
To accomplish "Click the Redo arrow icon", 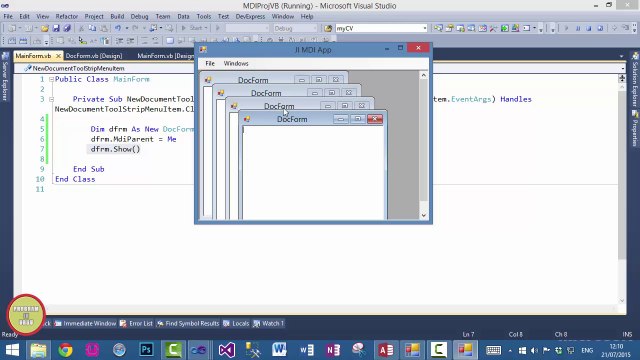I will click(x=135, y=28).
